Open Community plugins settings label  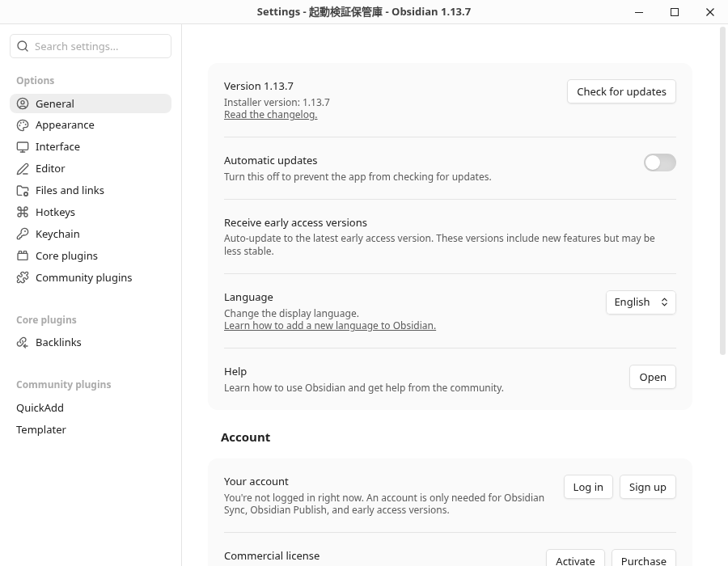pos(83,278)
